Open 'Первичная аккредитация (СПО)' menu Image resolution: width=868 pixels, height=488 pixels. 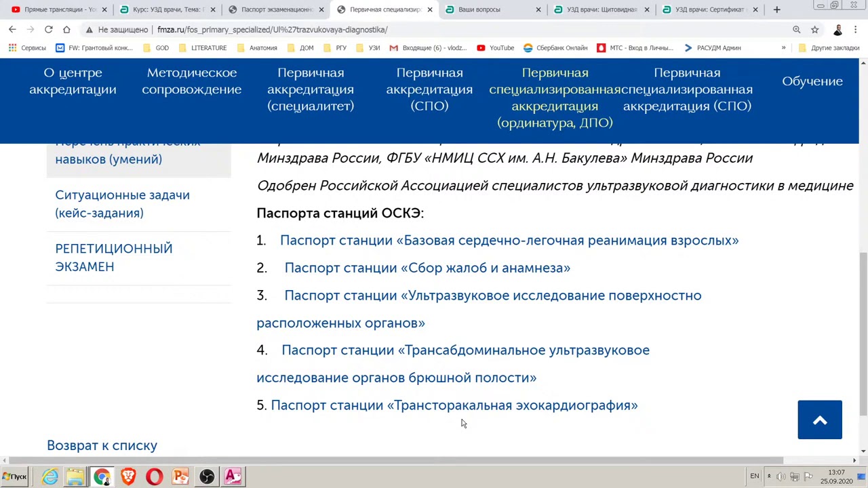(x=429, y=89)
